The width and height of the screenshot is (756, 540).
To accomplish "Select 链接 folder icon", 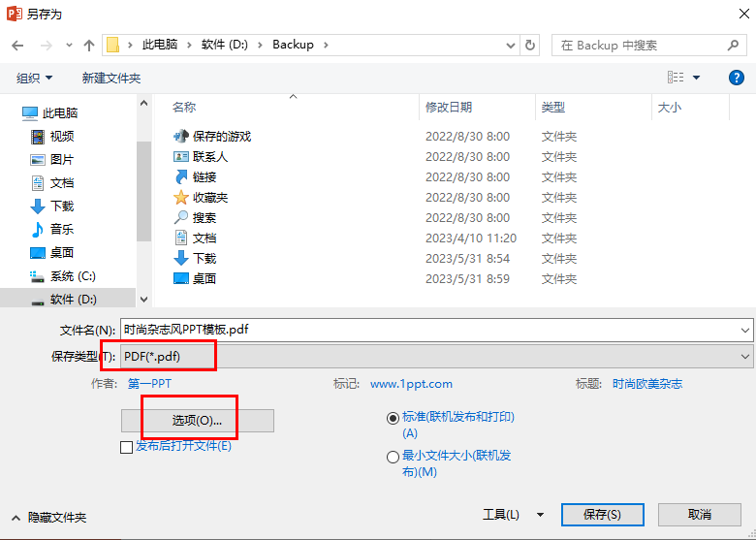I will coord(181,177).
